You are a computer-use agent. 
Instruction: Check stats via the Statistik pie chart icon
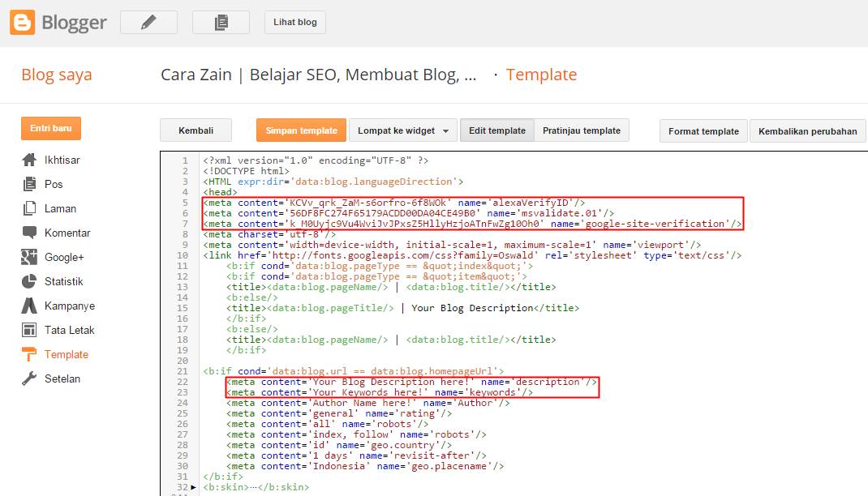coord(28,281)
